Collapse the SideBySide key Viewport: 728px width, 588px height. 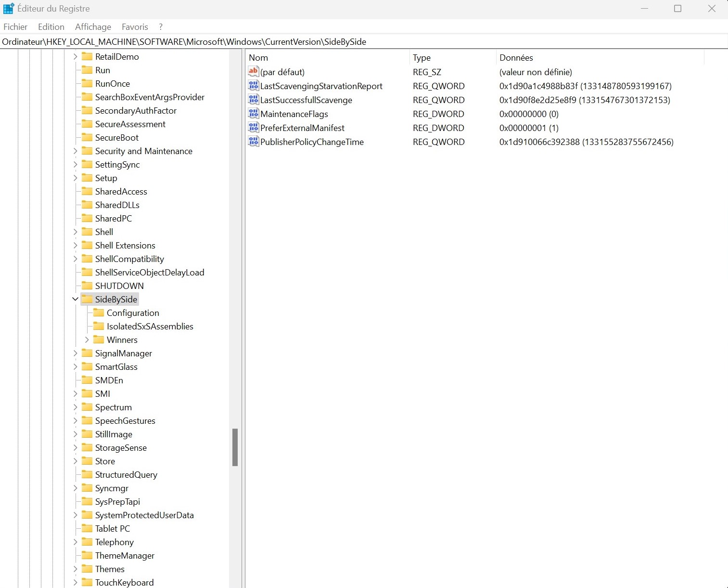[75, 299]
